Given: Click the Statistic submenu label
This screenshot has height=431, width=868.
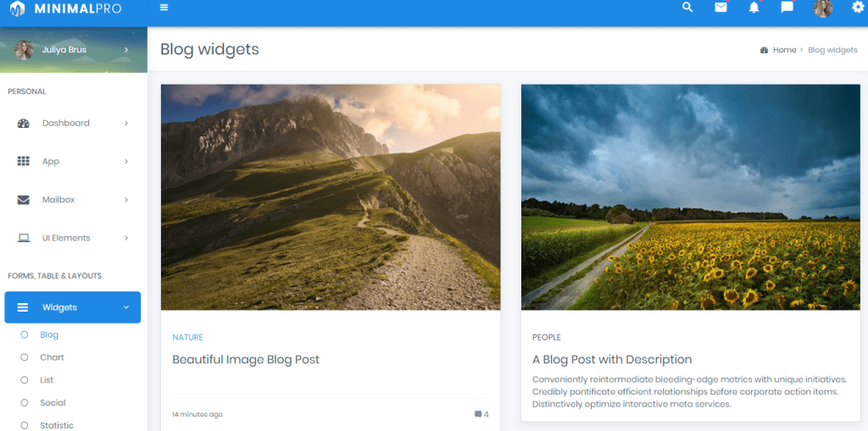Looking at the screenshot, I should pyautogui.click(x=57, y=425).
